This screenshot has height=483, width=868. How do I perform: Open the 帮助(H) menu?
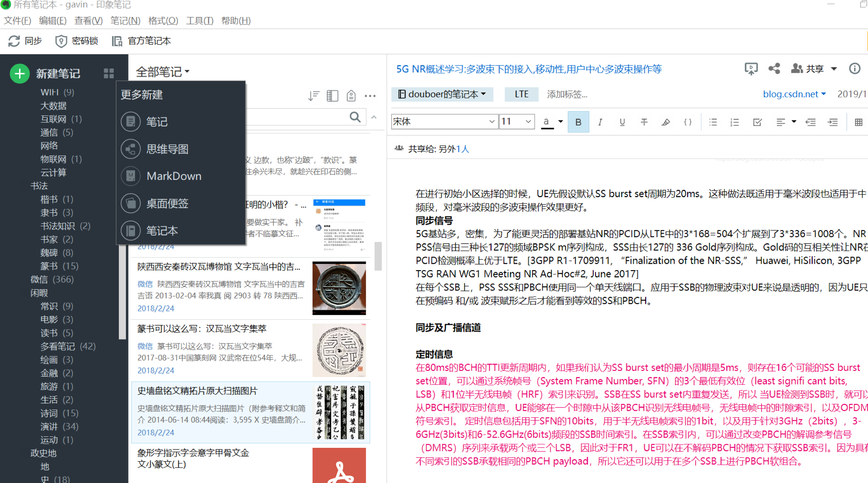coord(236,20)
